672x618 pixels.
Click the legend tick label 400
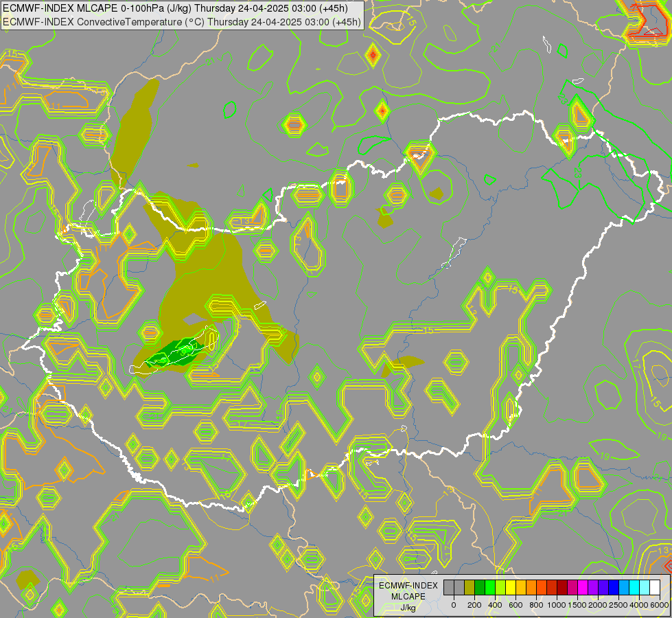(495, 605)
